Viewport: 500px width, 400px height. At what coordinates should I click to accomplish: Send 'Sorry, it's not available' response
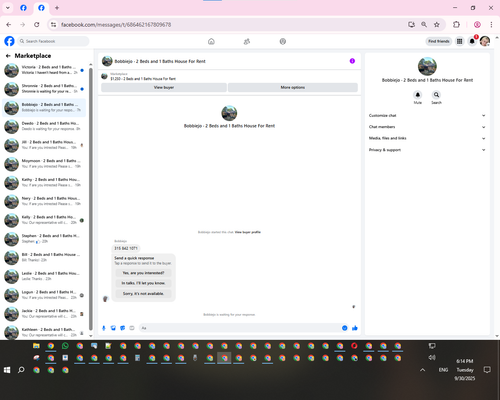(x=143, y=294)
